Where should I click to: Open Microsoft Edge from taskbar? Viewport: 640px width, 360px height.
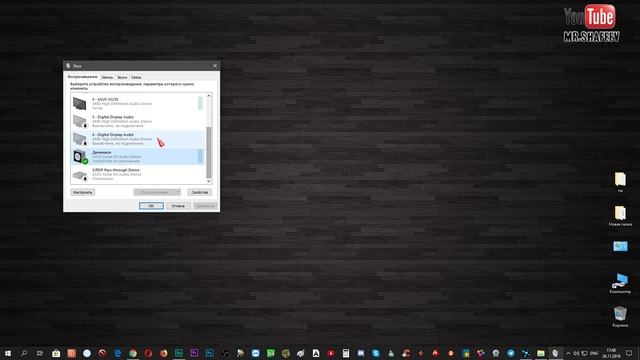[x=118, y=353]
